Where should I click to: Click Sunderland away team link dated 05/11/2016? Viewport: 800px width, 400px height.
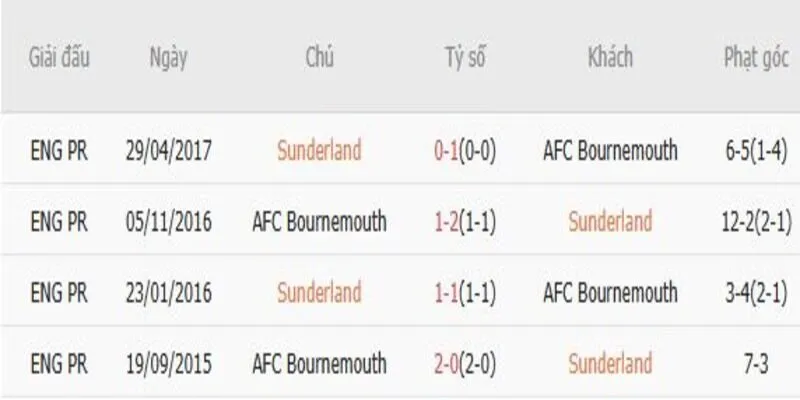(610, 221)
